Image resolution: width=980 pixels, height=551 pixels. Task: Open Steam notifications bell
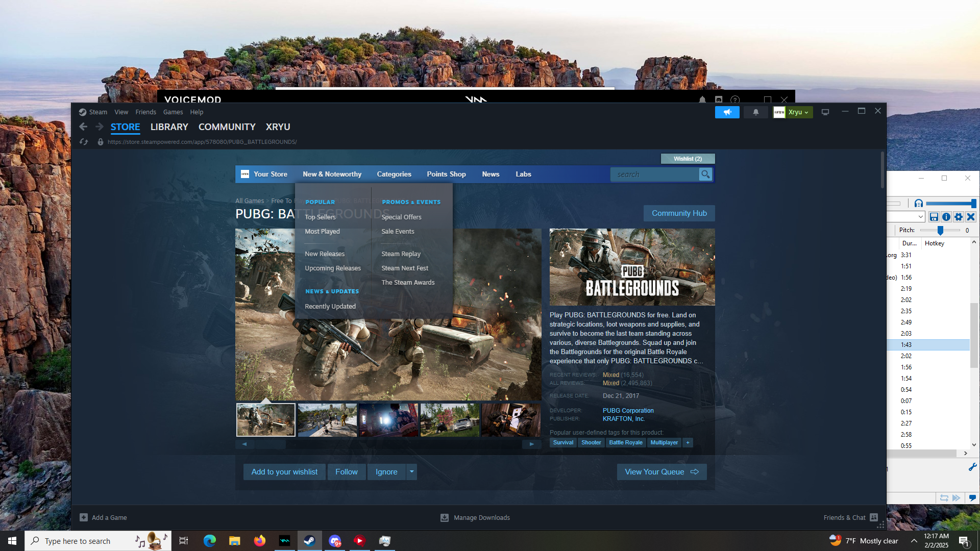755,112
